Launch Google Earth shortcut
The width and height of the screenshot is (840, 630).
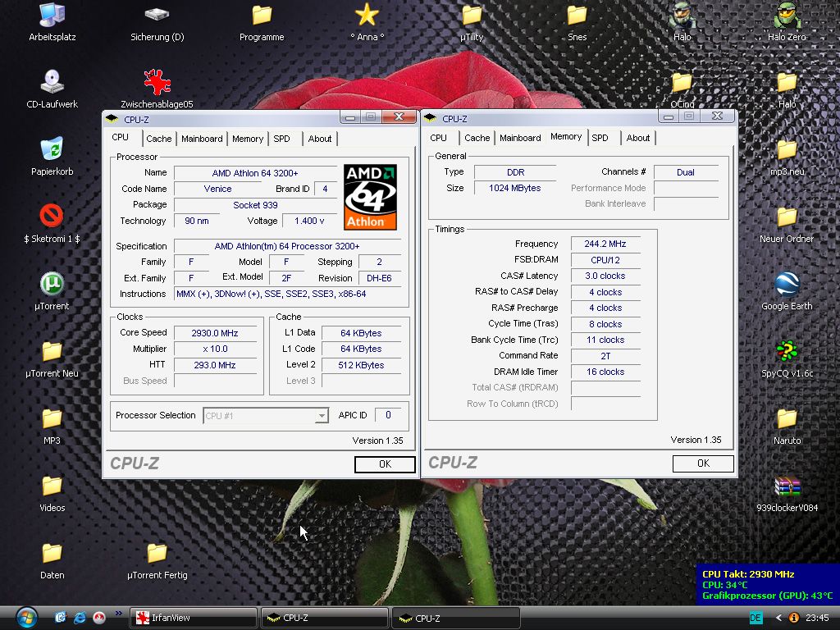click(x=787, y=291)
